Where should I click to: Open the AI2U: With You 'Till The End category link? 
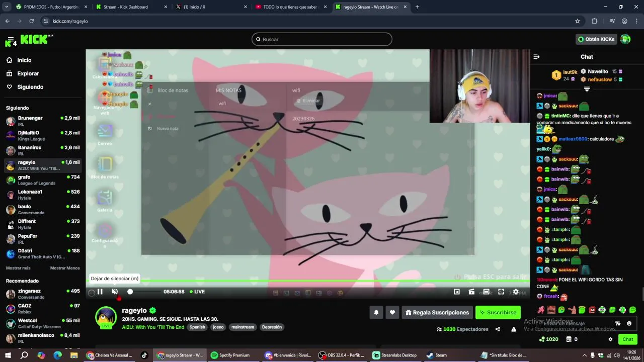[153, 327]
